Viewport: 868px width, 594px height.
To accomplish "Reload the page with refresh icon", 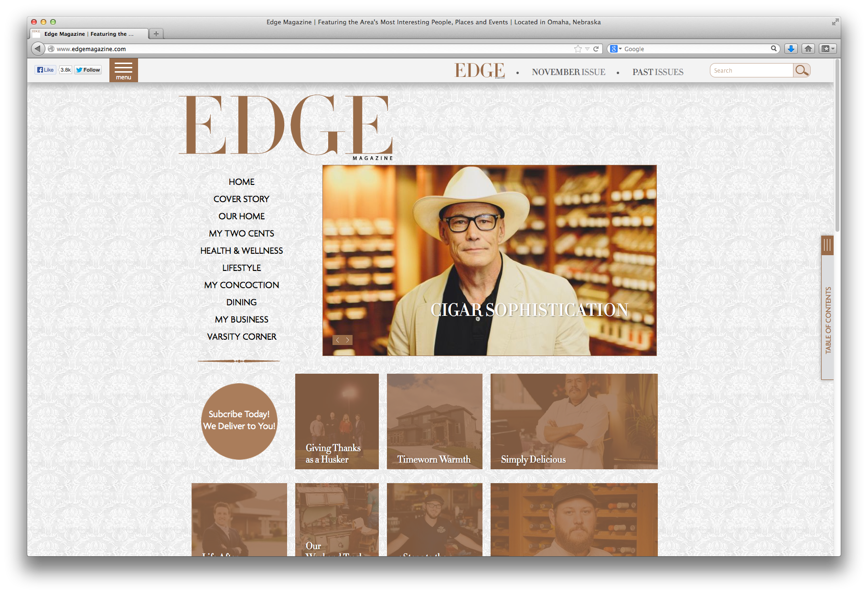I will pyautogui.click(x=596, y=49).
